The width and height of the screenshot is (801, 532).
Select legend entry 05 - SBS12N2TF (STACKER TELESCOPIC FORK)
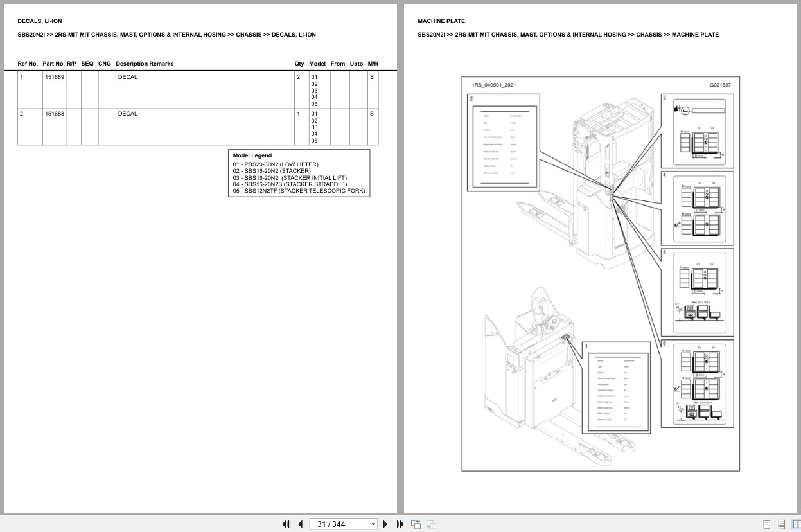pos(299,191)
